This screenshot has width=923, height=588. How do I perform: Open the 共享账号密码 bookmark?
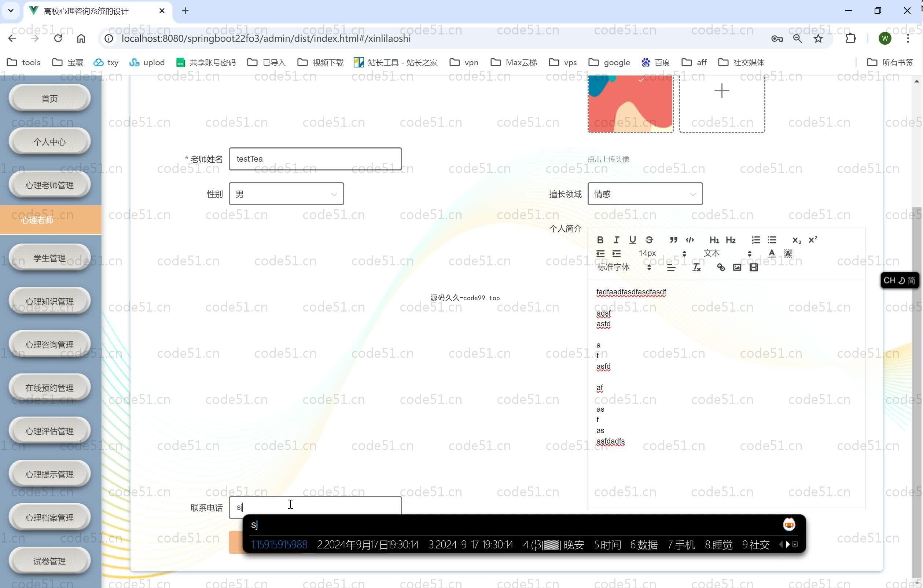pyautogui.click(x=206, y=62)
